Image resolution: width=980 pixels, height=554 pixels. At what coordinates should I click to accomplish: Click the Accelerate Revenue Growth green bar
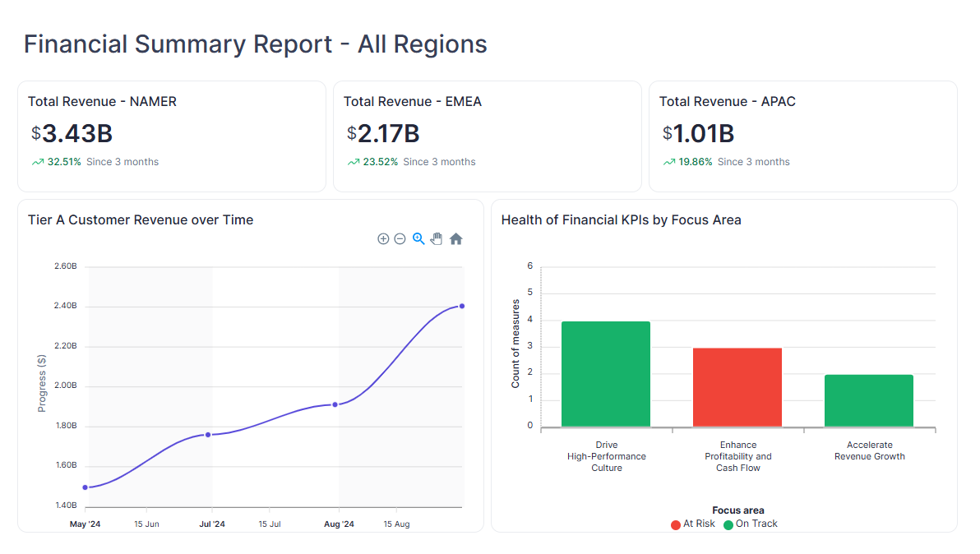869,400
